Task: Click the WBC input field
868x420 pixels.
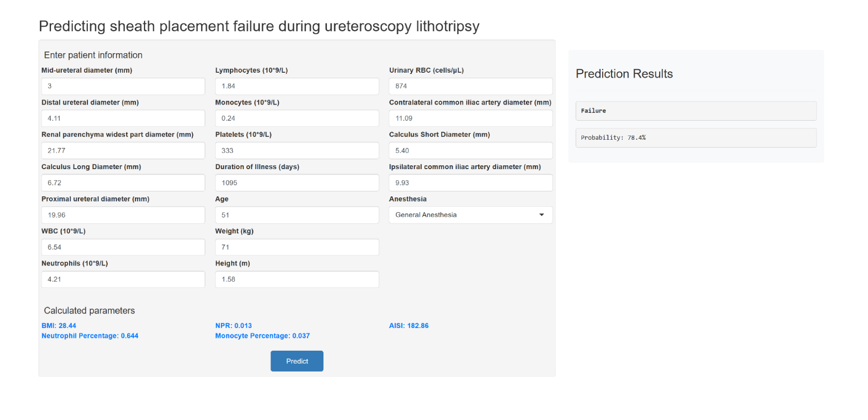Action: click(123, 247)
